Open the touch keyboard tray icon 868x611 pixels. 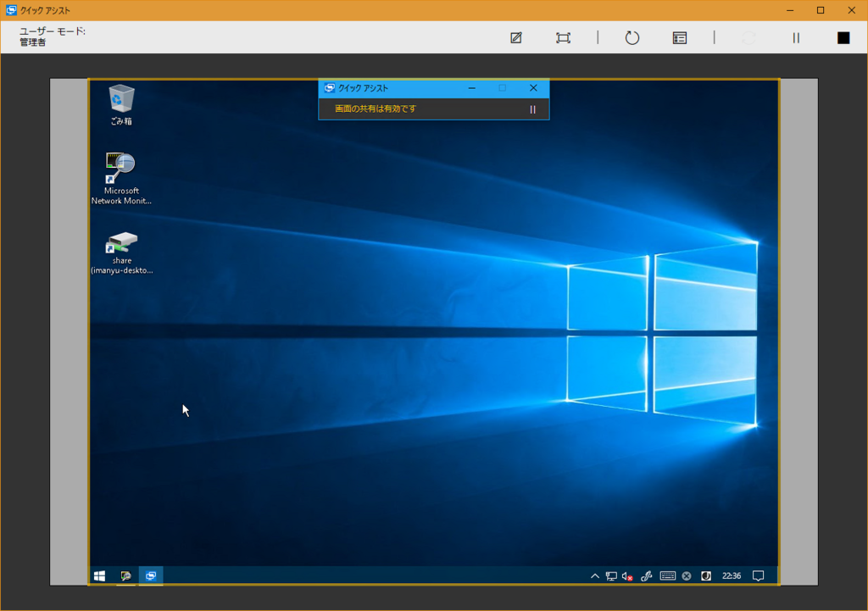click(x=668, y=575)
